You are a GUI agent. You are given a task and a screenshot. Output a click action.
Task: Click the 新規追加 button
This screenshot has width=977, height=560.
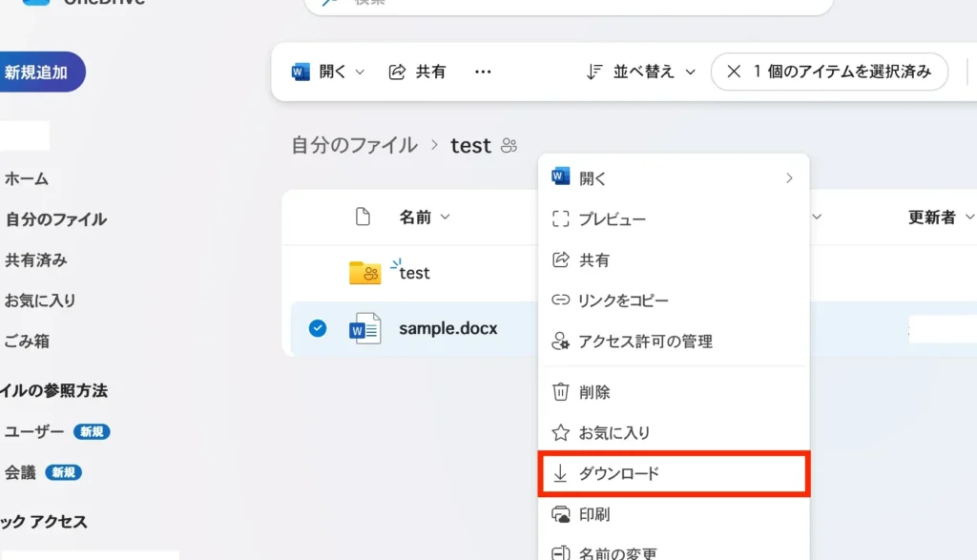(x=38, y=72)
